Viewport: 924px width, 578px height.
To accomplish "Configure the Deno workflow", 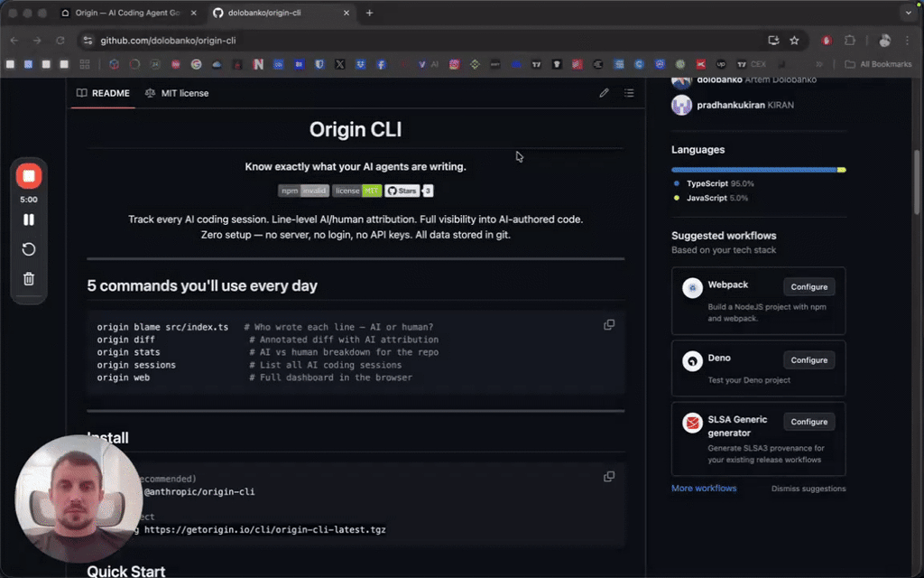I will (x=808, y=360).
